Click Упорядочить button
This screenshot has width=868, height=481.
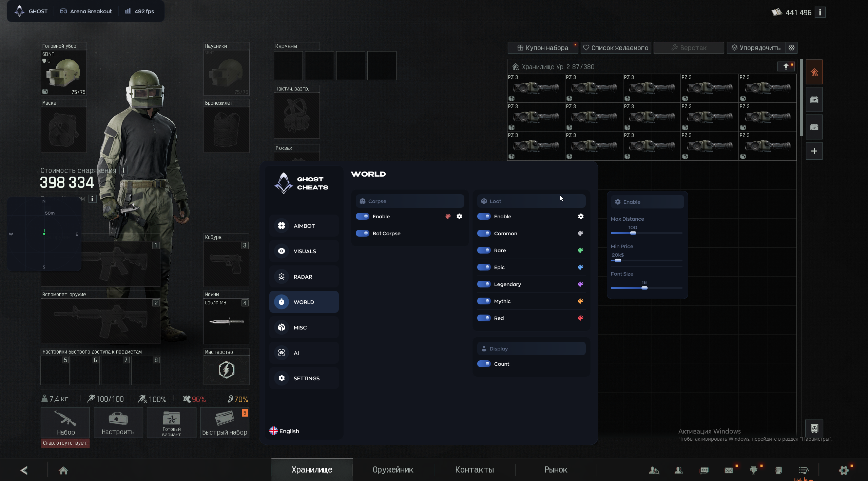[756, 48]
